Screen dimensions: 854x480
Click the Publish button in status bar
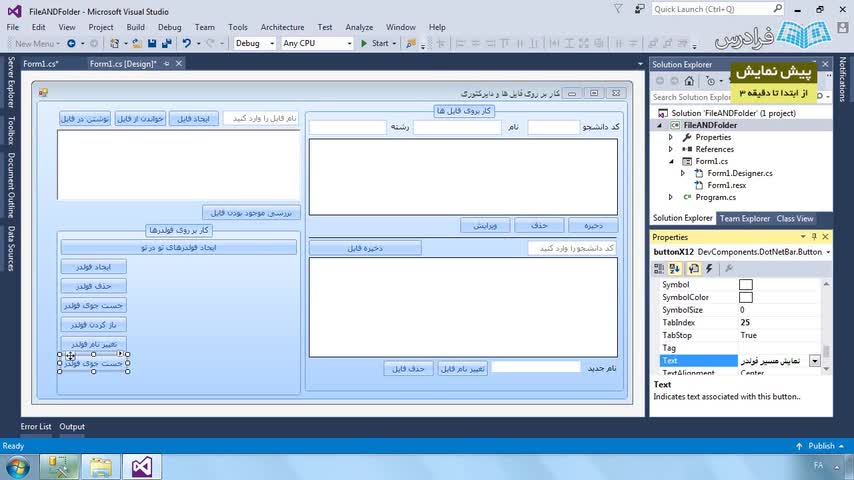pyautogui.click(x=819, y=446)
